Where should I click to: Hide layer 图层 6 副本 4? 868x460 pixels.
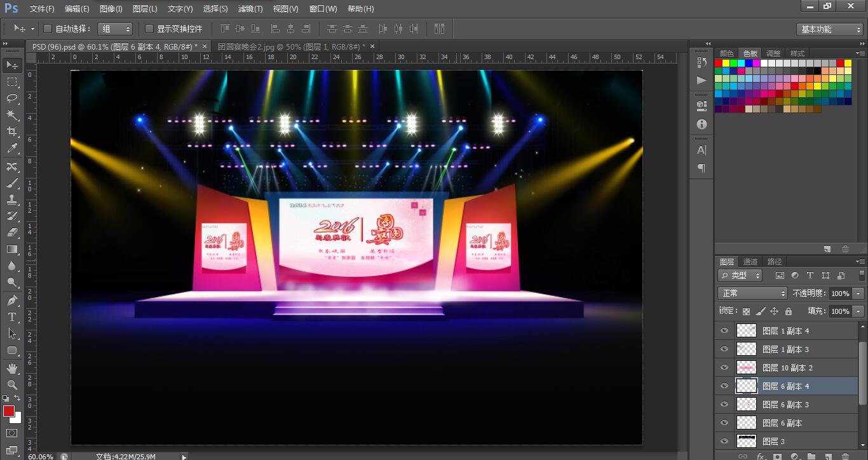coord(724,386)
